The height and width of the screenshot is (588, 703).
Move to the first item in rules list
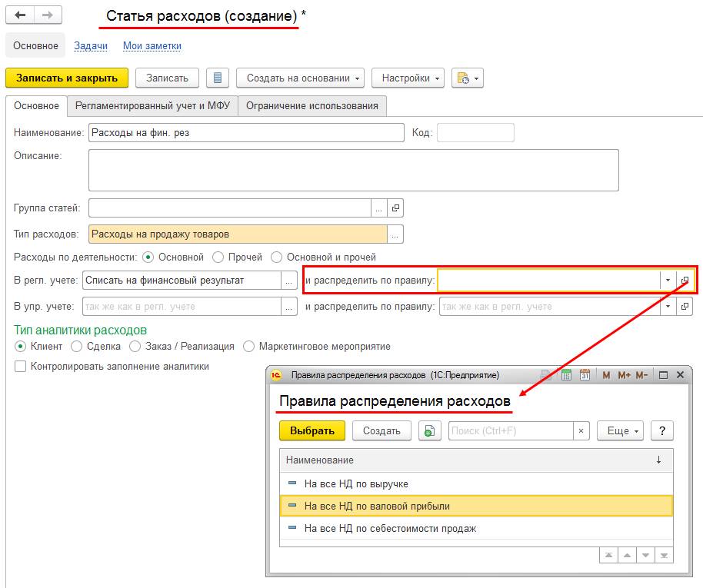tap(608, 555)
